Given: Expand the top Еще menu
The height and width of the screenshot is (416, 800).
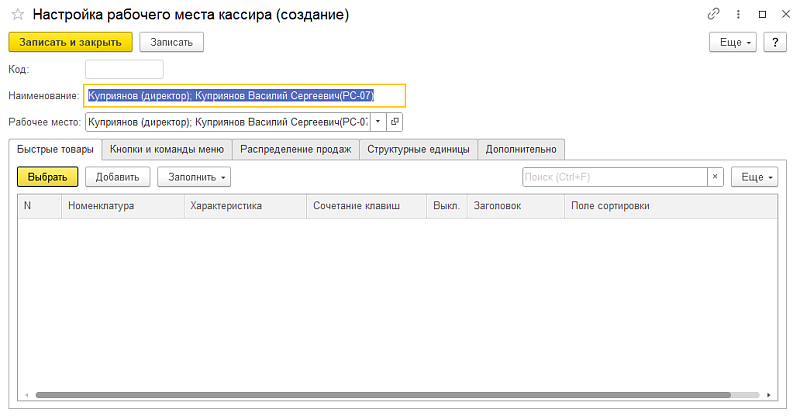Looking at the screenshot, I should pyautogui.click(x=731, y=42).
